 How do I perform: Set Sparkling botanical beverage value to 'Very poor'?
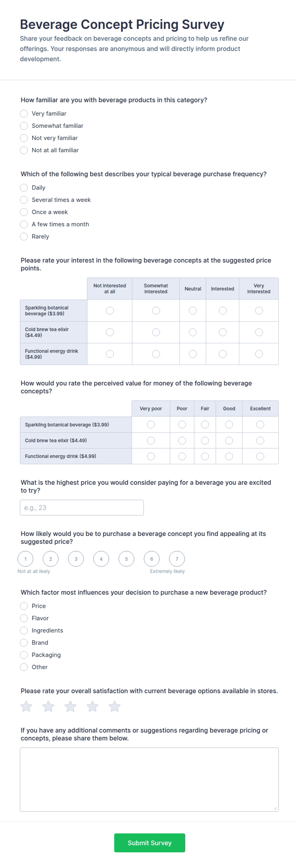click(151, 424)
